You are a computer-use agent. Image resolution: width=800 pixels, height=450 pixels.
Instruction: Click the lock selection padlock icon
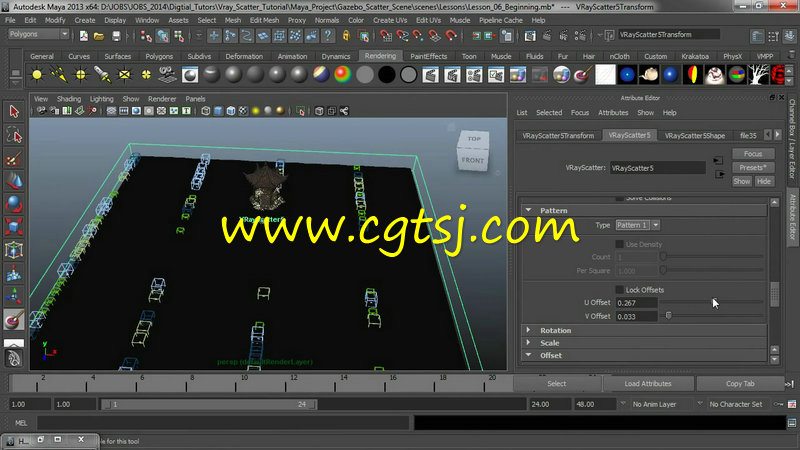(346, 36)
